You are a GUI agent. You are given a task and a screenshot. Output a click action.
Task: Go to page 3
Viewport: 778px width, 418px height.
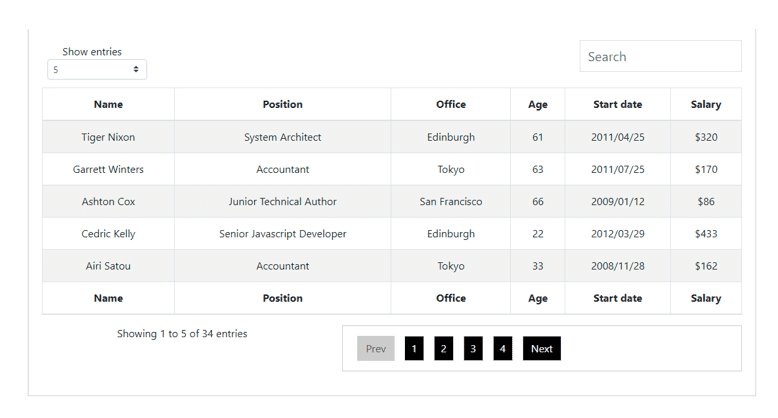coord(473,348)
